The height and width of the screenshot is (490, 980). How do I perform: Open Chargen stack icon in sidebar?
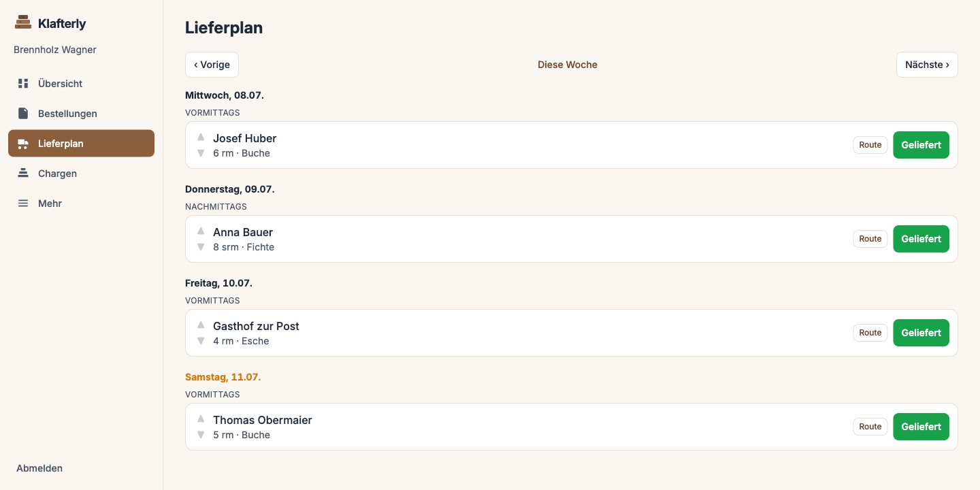23,174
